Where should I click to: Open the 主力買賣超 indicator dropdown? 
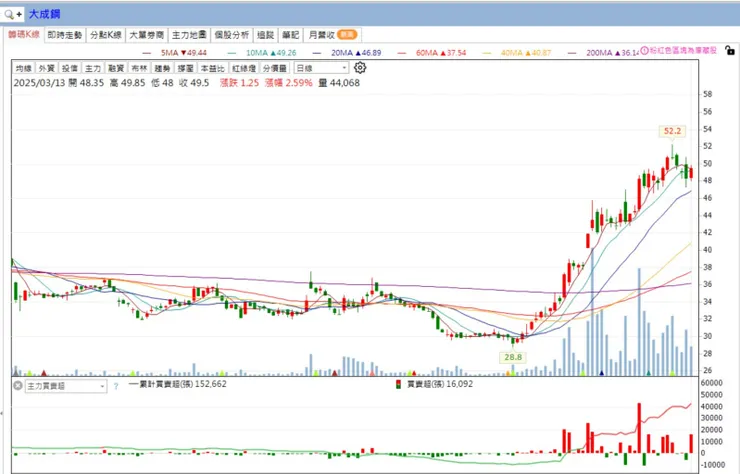pos(66,386)
